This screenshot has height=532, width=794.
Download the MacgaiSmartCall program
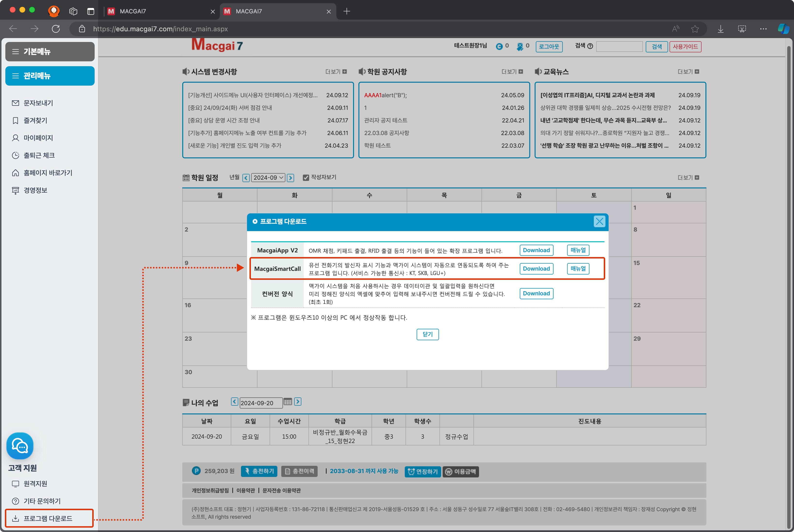tap(536, 269)
